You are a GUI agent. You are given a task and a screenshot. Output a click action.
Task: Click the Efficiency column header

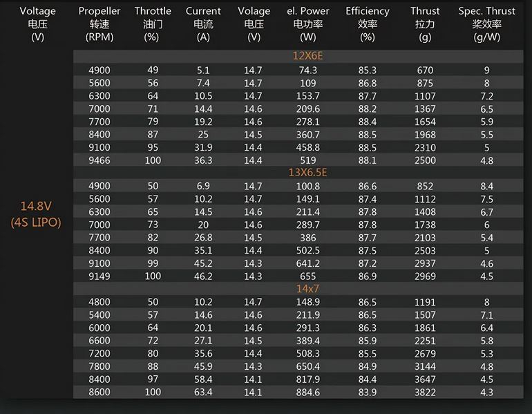coord(368,23)
